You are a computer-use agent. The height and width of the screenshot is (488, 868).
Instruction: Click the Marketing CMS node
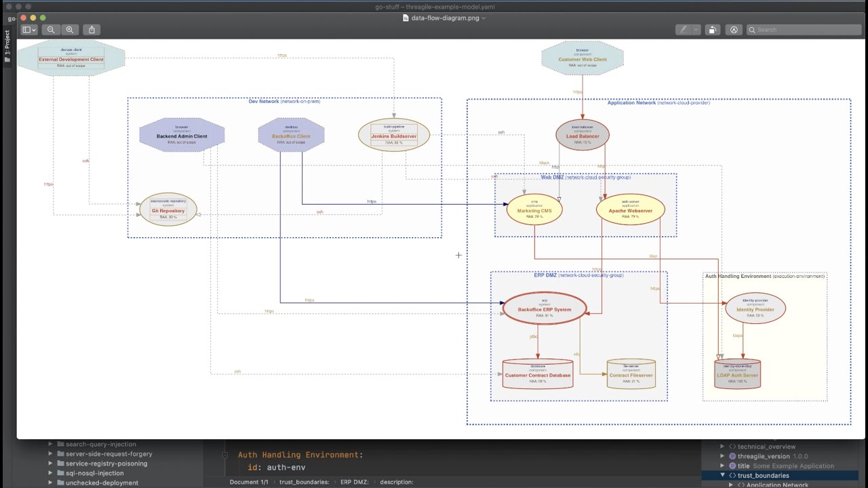534,209
